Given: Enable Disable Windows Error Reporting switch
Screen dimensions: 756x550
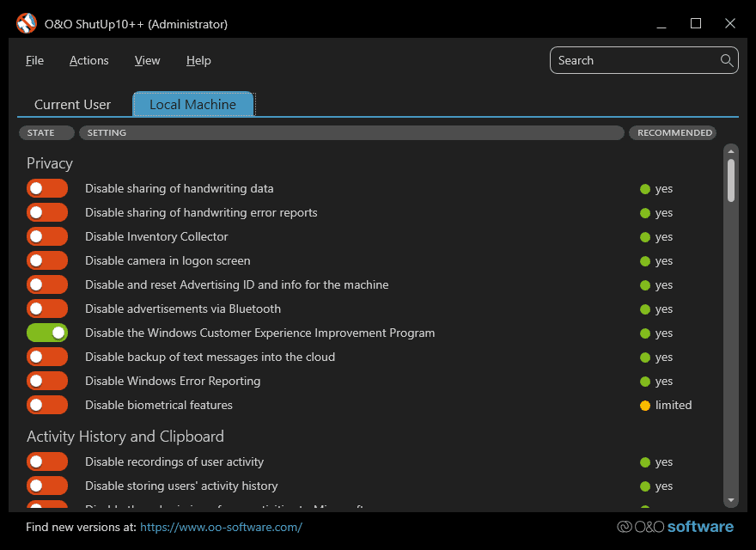Looking at the screenshot, I should pyautogui.click(x=47, y=382).
